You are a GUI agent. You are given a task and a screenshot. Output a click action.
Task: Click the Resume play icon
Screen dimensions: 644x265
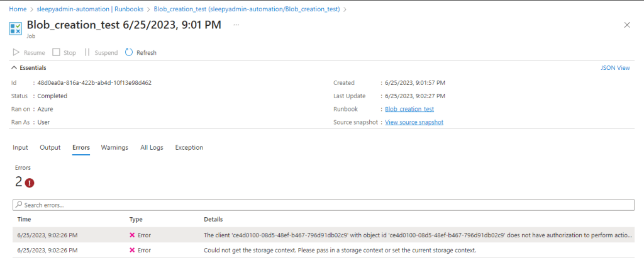16,53
